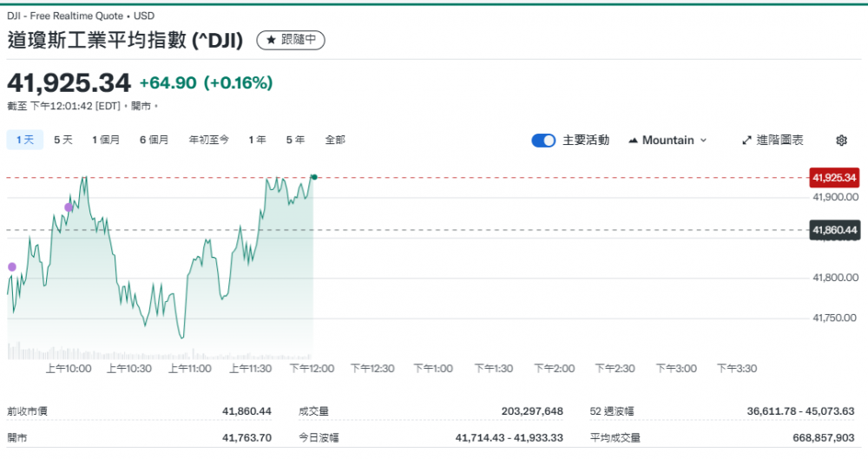Show the 5年 chart range
This screenshot has width=868, height=459.
[x=295, y=140]
